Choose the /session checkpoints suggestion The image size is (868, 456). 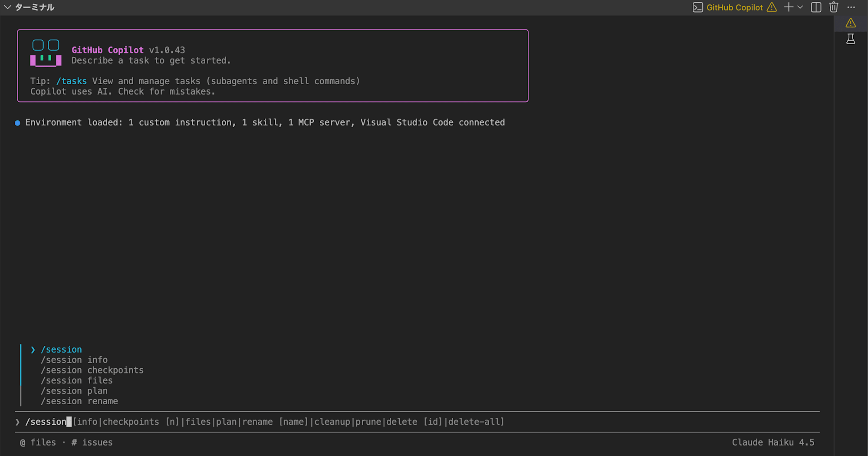92,370
